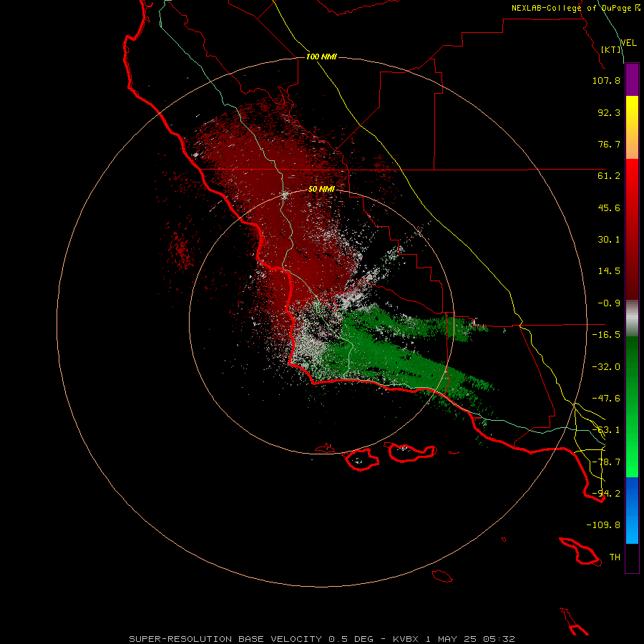Viewport: 644px width, 644px height.
Task: Click the 14.5 velocity scale value
Action: [x=609, y=271]
